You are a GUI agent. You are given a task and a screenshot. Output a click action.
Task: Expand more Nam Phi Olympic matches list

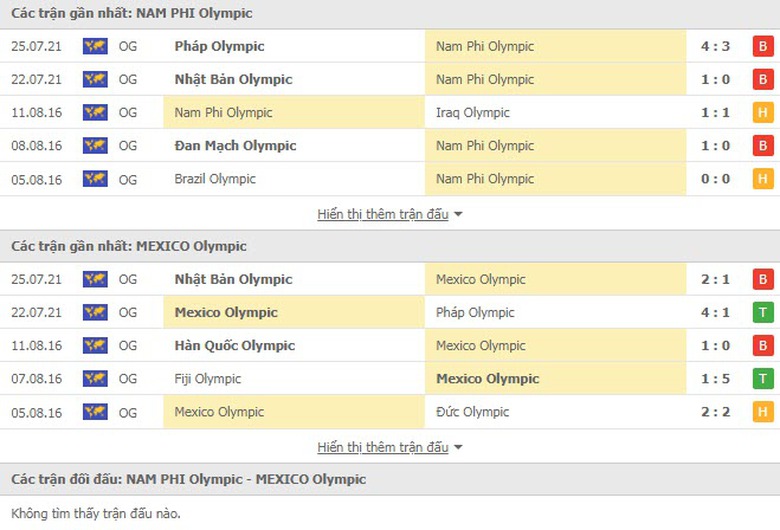tap(390, 214)
